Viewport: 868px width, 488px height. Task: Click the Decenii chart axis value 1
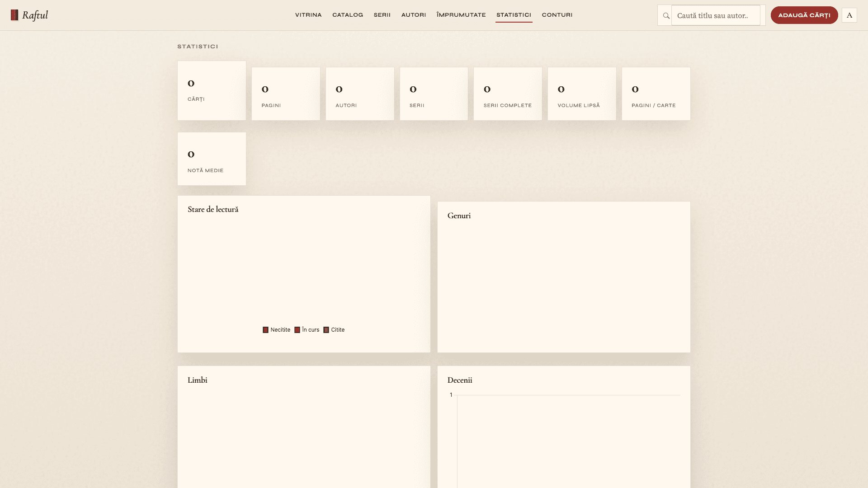coord(451,395)
